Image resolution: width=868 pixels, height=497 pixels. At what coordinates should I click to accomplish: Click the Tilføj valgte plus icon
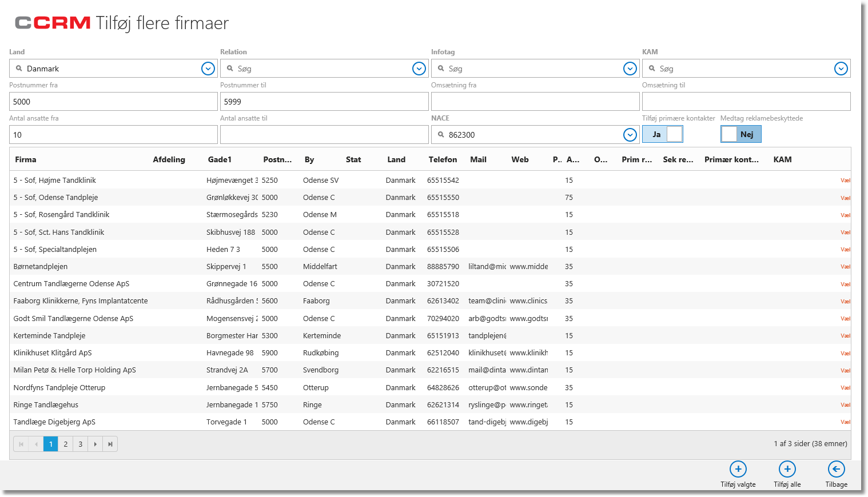738,469
